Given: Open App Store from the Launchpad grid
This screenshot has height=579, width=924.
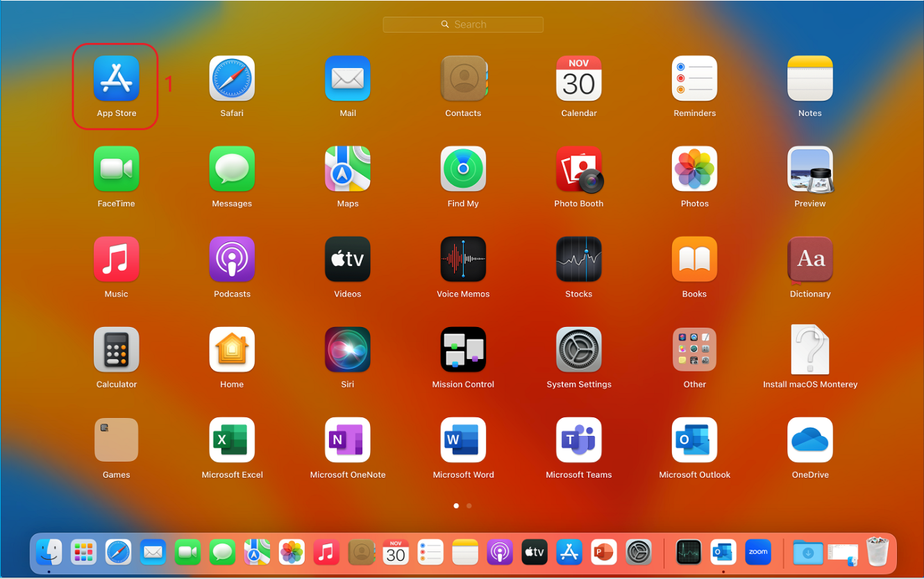Looking at the screenshot, I should (116, 78).
